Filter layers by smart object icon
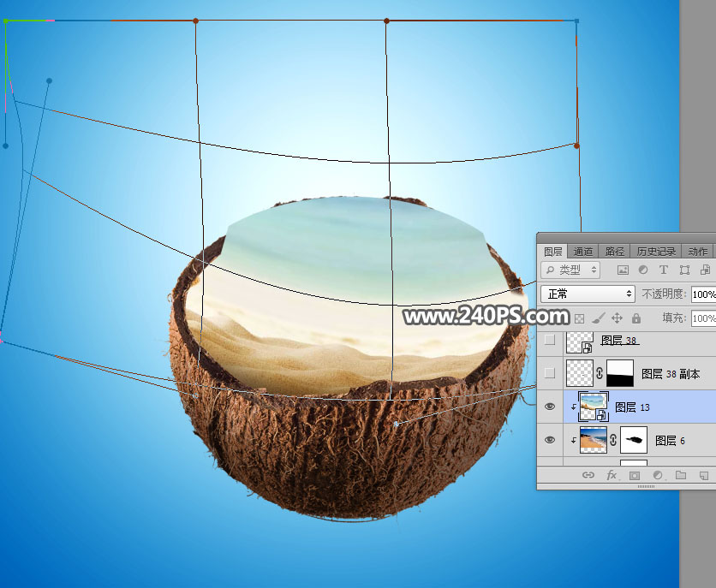 705,270
